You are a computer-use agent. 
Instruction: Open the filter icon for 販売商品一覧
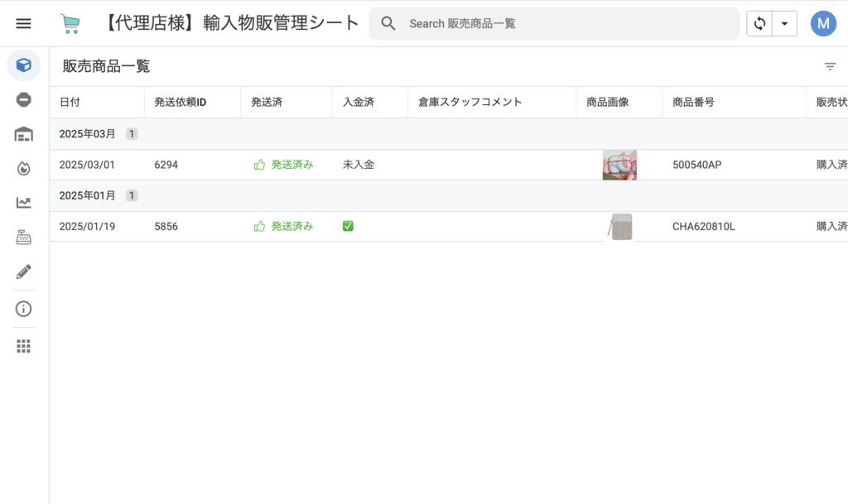click(x=830, y=67)
